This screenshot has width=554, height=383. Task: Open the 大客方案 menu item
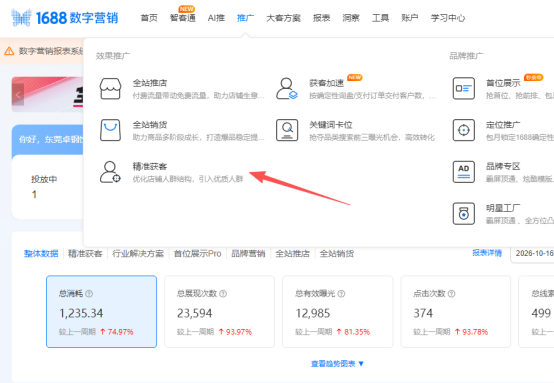283,18
